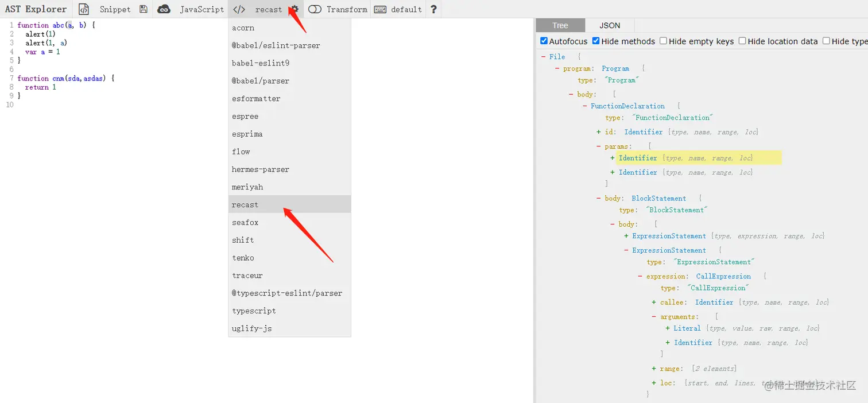The height and width of the screenshot is (403, 868).
Task: Open the help question mark icon
Action: (433, 9)
